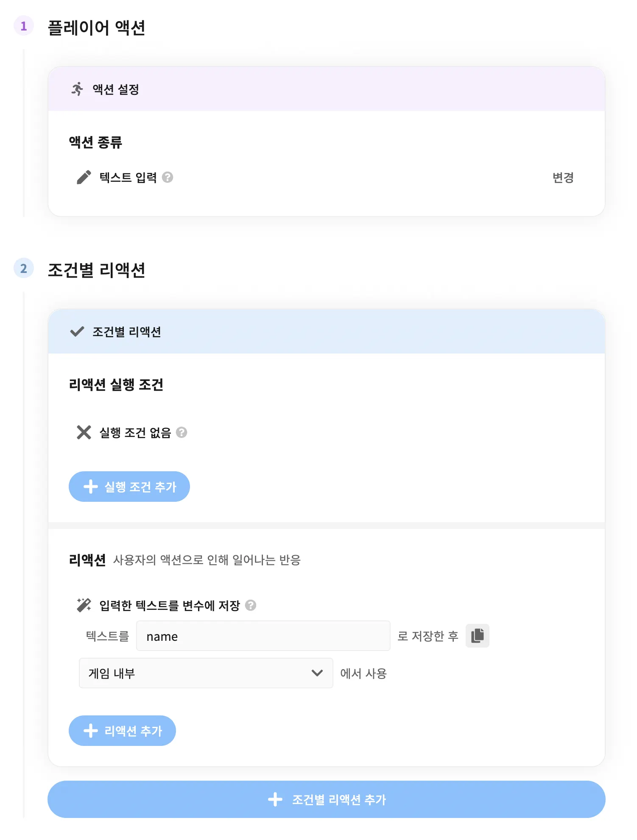Click the 액션 설정 card header
This screenshot has height=840, width=637.
click(326, 89)
